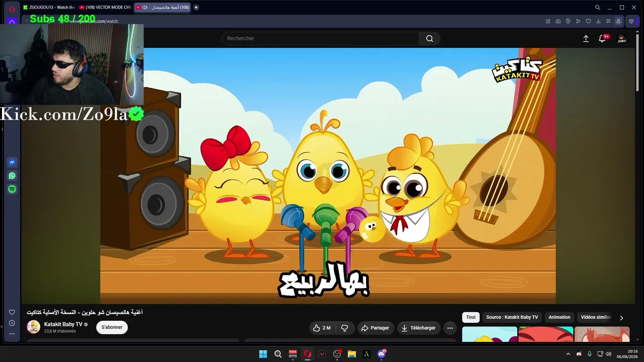Switch to the VECTOR MODE YouTube tab
The width and height of the screenshot is (644, 362).
pos(105,8)
